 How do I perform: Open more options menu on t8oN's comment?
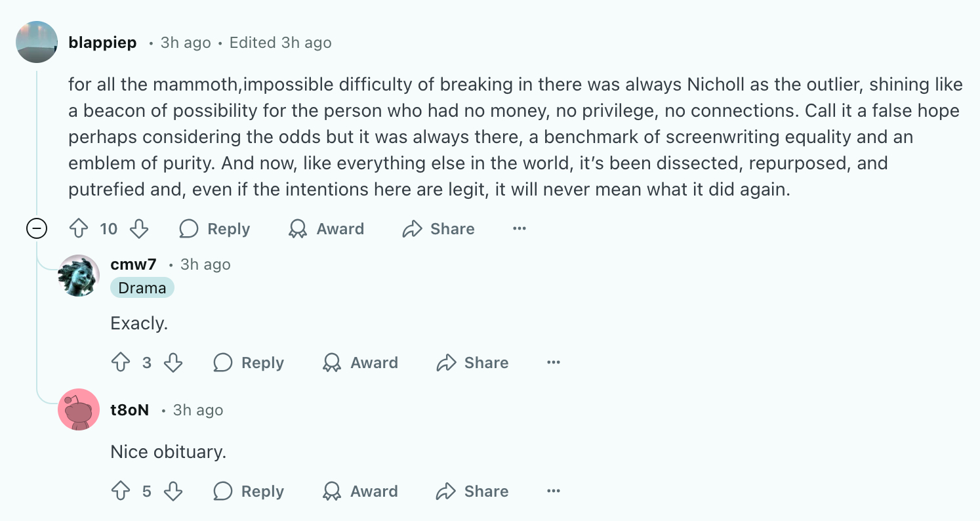pyautogui.click(x=554, y=491)
